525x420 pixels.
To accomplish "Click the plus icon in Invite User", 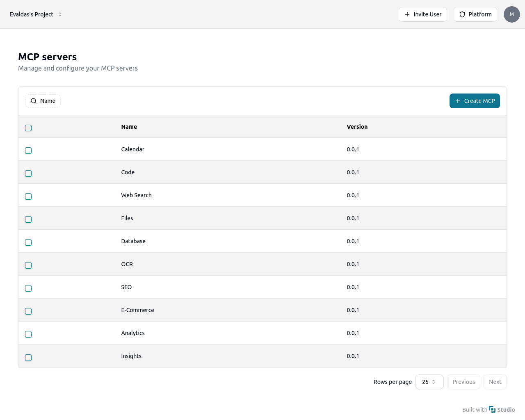I will pos(407,14).
